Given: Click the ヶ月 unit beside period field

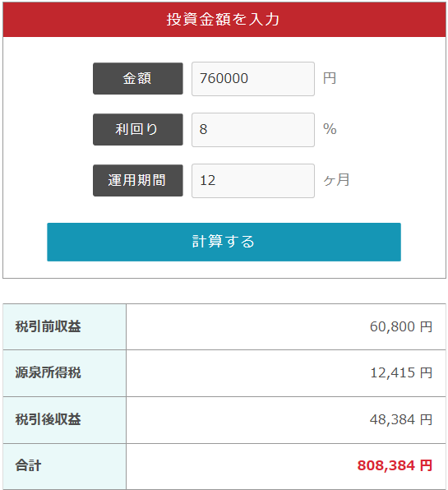Looking at the screenshot, I should (336, 180).
